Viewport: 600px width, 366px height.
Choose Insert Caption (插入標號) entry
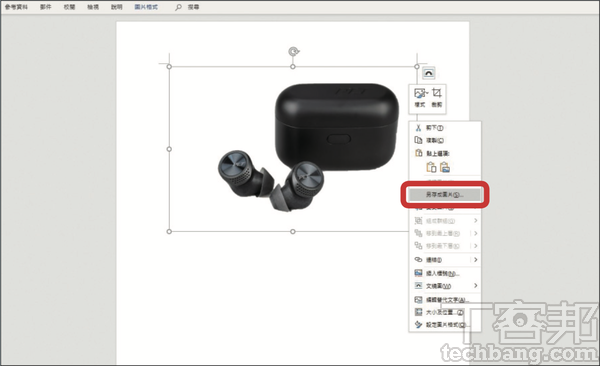point(444,273)
